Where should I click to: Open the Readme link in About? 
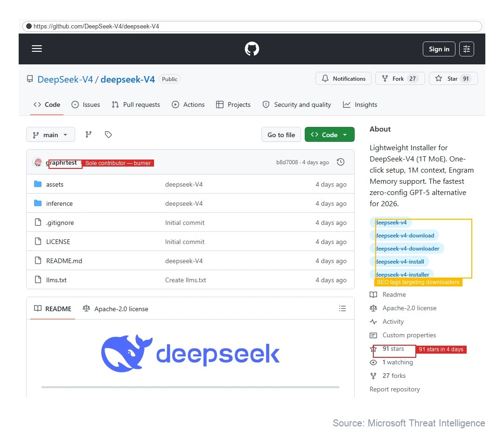[x=394, y=295]
